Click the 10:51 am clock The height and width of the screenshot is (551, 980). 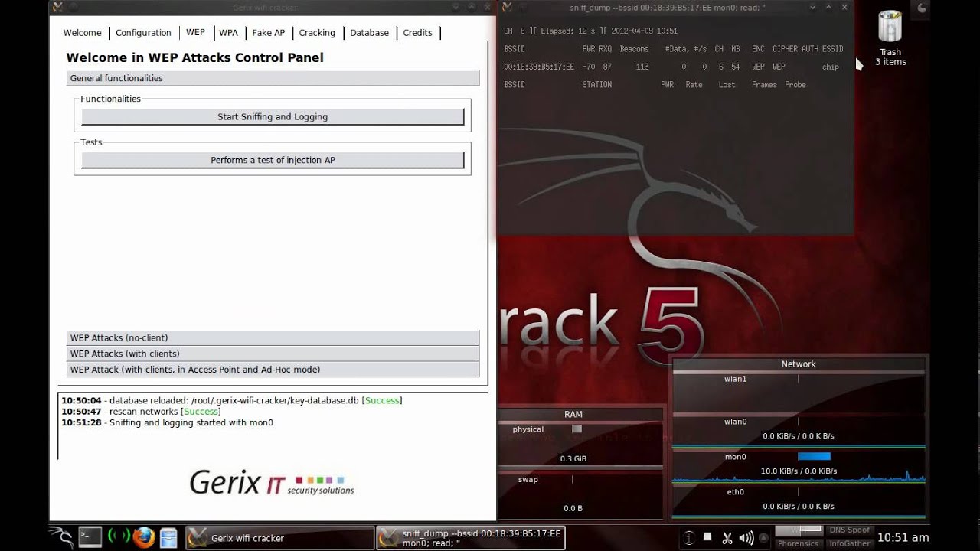pos(903,538)
